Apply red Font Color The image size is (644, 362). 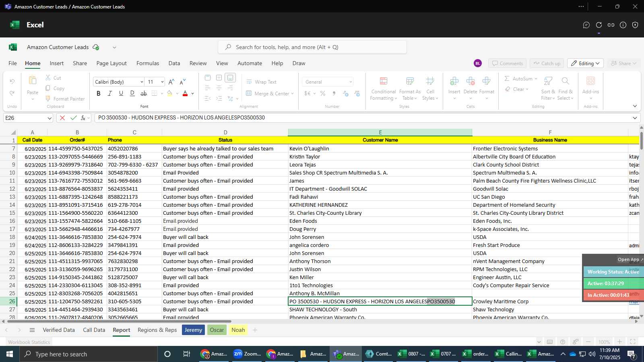coord(185,93)
